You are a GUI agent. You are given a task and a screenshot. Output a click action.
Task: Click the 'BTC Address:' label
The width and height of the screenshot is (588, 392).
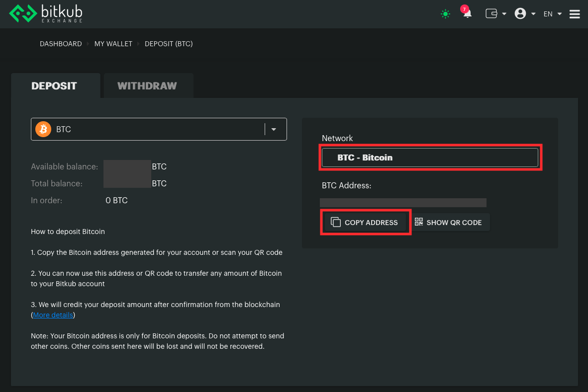[x=347, y=186]
